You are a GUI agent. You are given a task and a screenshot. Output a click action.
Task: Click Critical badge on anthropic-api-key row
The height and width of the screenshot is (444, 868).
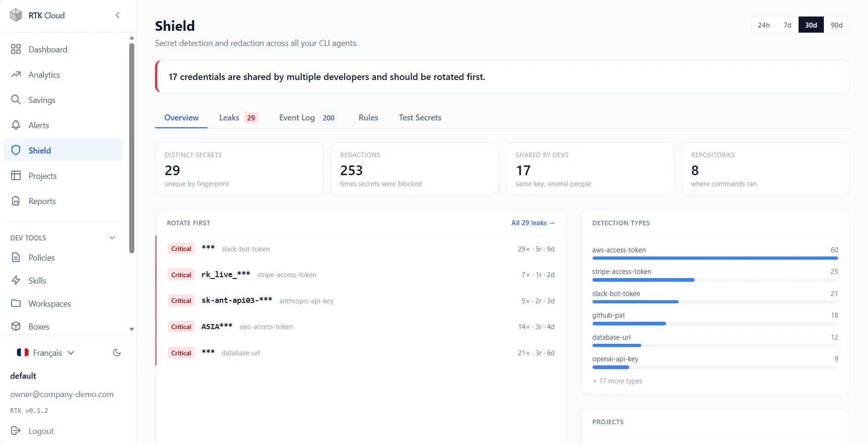(181, 301)
